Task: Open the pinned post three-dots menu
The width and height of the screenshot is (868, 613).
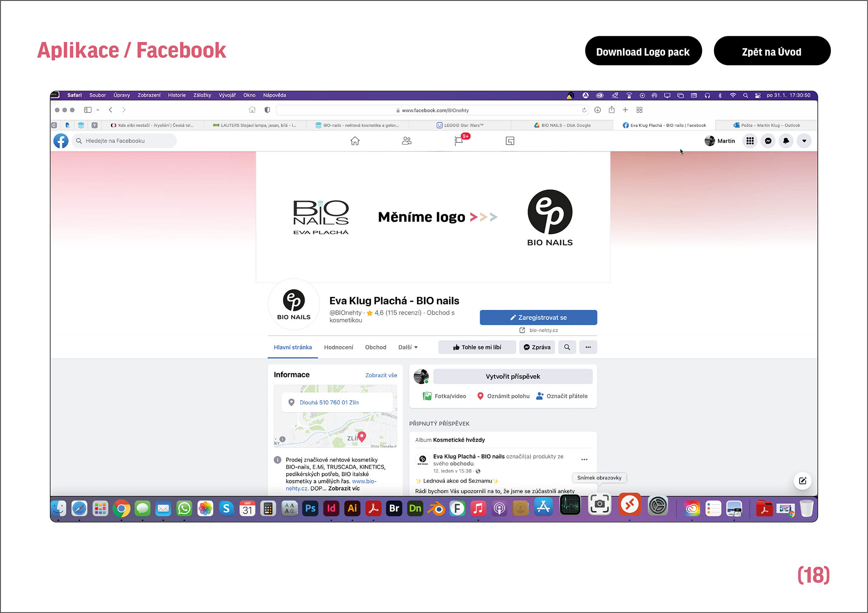Action: pos(585,459)
